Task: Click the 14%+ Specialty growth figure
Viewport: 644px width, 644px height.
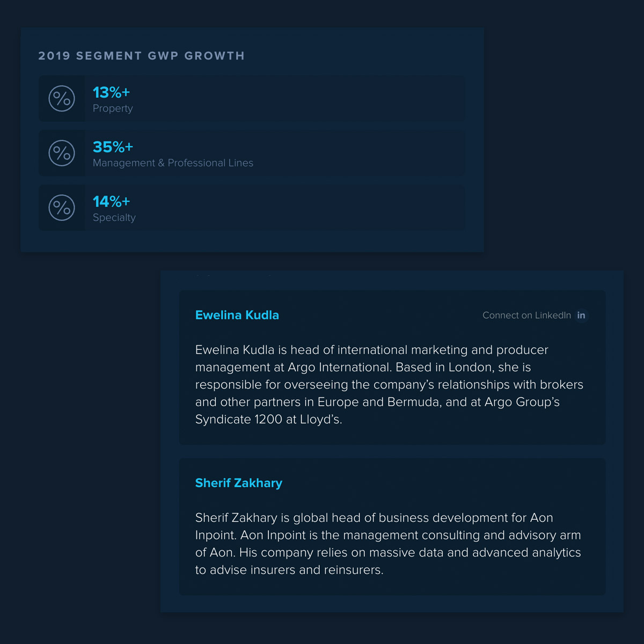Action: tap(111, 202)
